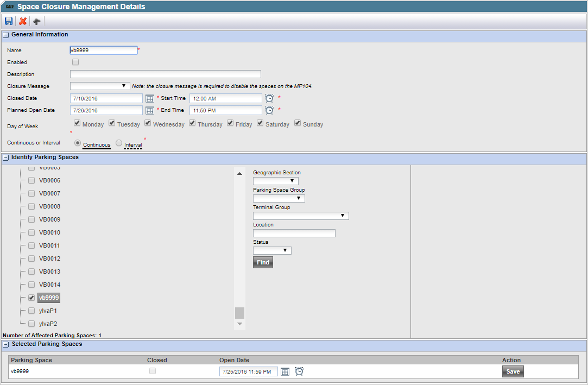588x385 pixels.
Task: Uncheck the vb9999 parking space checkbox
Action: point(31,298)
